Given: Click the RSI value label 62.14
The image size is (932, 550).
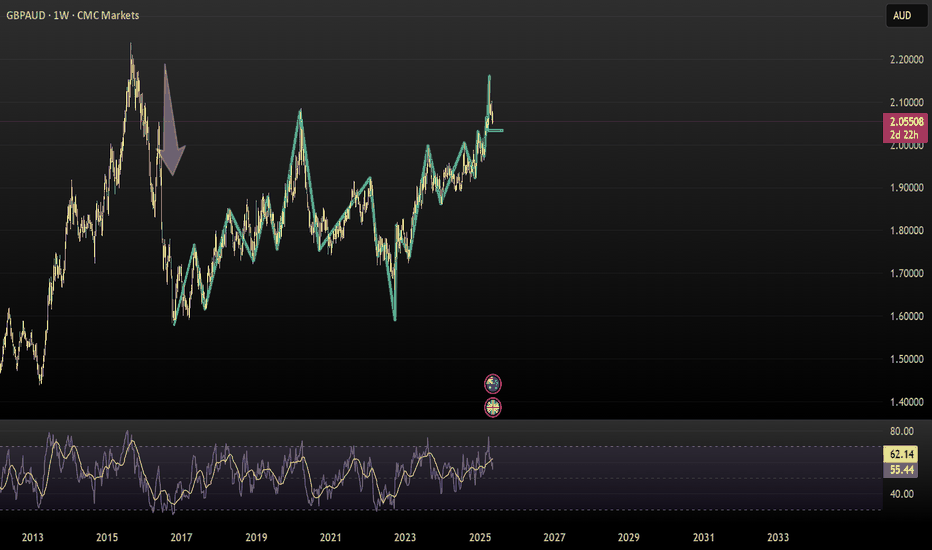Looking at the screenshot, I should pyautogui.click(x=901, y=454).
